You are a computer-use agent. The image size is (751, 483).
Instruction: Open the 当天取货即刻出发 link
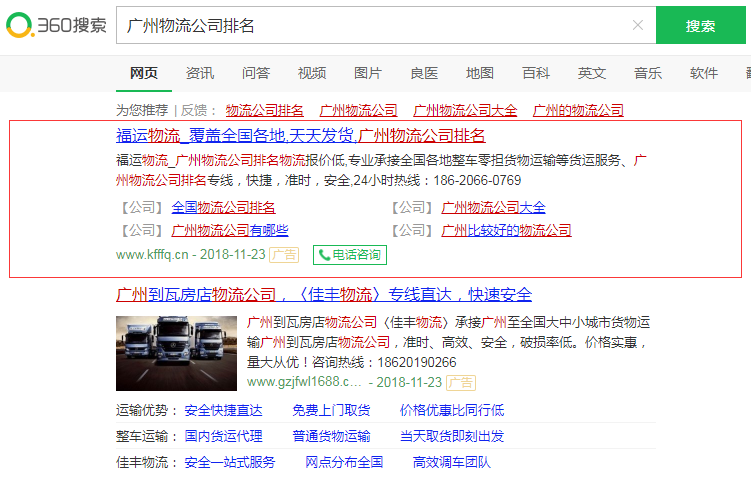tap(452, 437)
